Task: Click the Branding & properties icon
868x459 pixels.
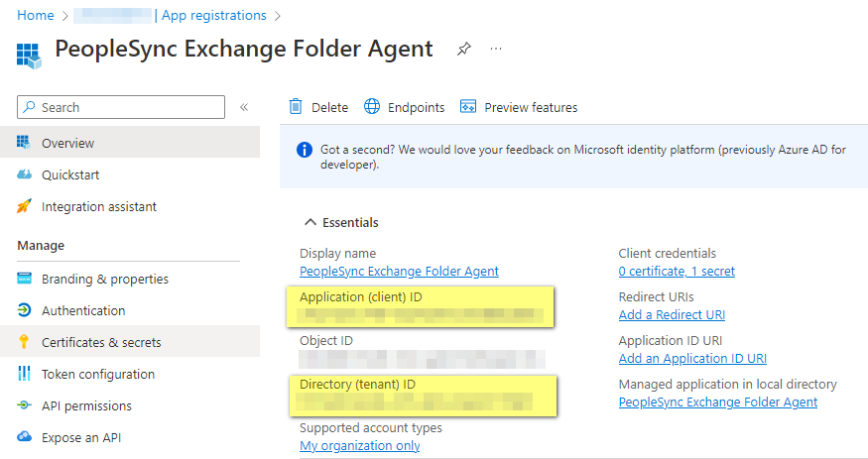Action: [24, 279]
